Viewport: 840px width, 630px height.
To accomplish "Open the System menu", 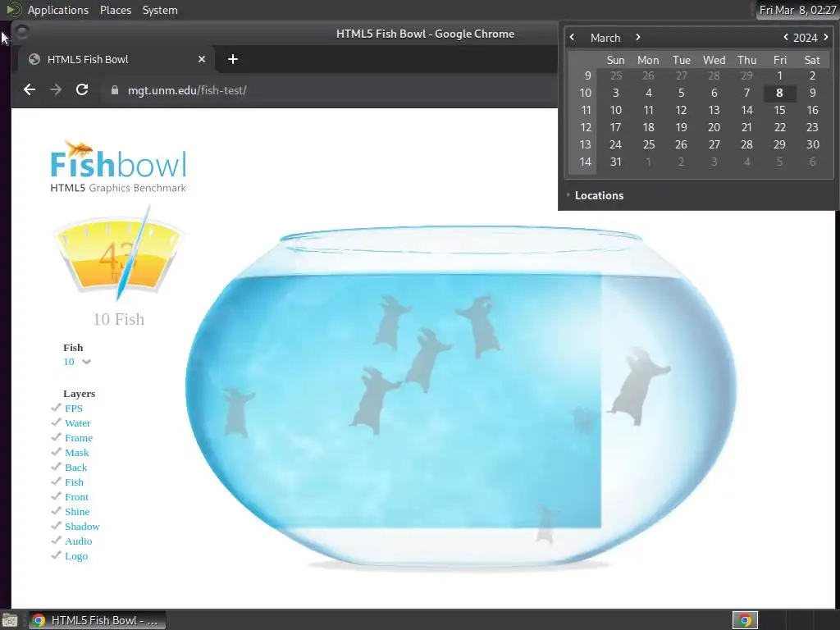I will 160,10.
